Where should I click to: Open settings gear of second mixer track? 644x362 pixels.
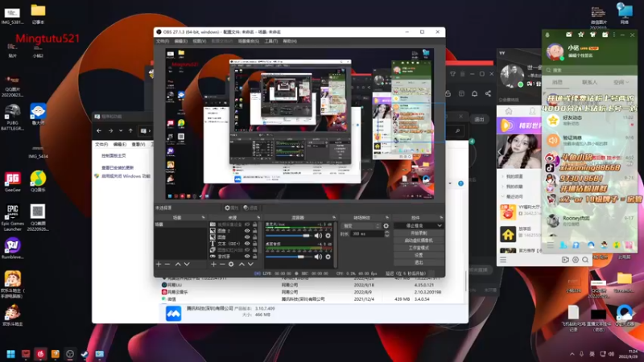[328, 257]
